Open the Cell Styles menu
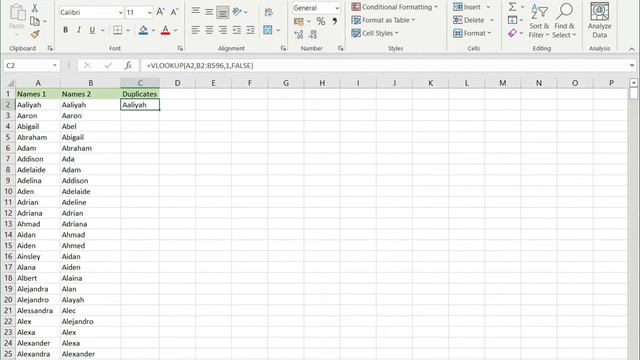This screenshot has width=640, height=360. pos(375,33)
